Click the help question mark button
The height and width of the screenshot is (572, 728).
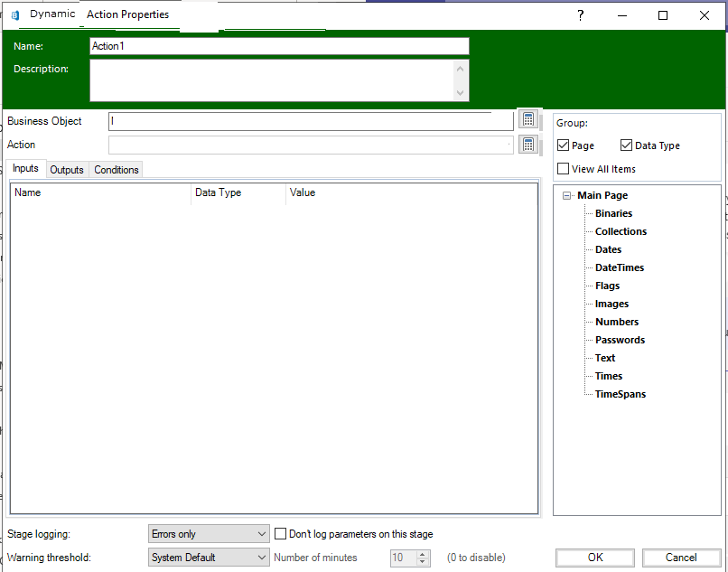(x=581, y=15)
